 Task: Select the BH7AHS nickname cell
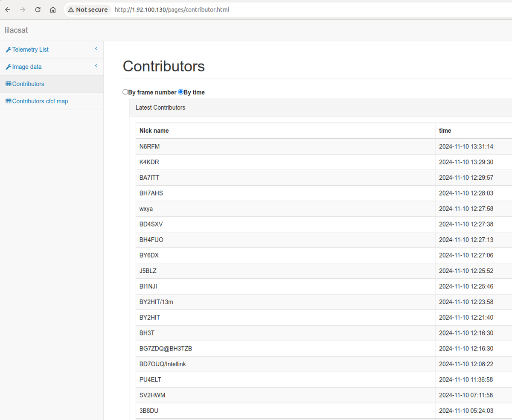(286, 193)
